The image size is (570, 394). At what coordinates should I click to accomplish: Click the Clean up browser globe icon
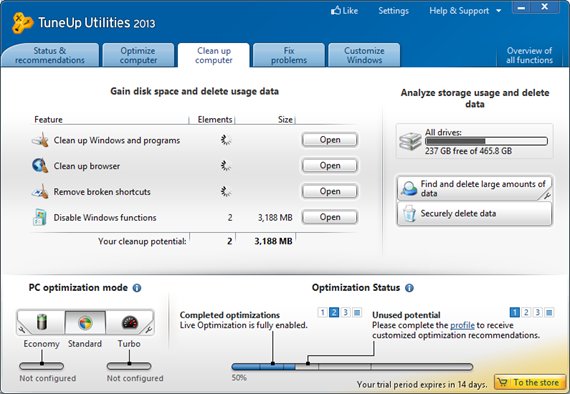(x=40, y=165)
